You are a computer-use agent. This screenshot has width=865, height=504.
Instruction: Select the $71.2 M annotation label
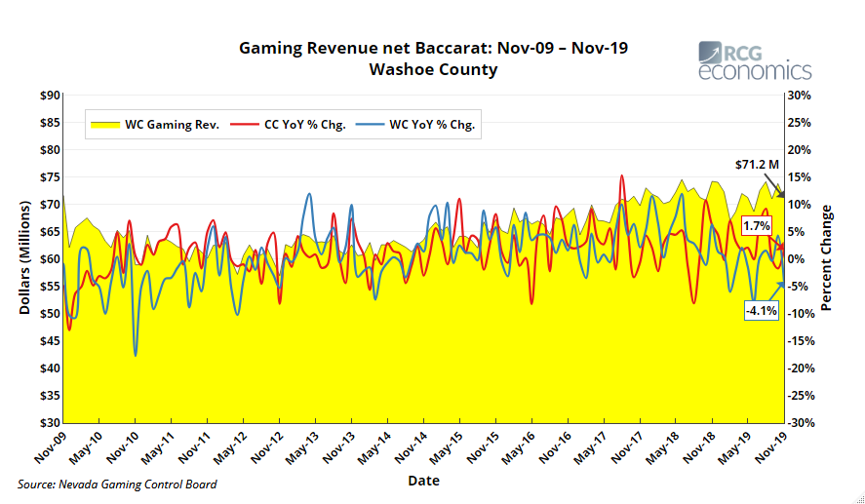[757, 166]
